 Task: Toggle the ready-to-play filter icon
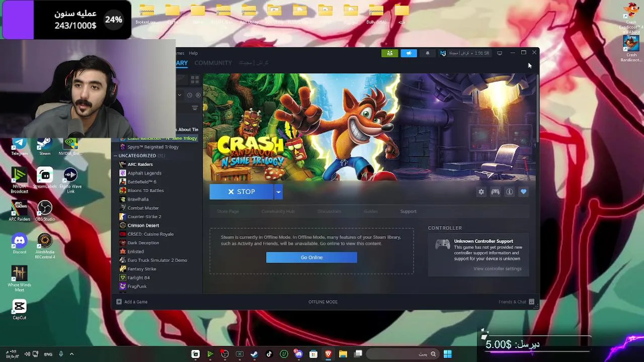pos(198,95)
